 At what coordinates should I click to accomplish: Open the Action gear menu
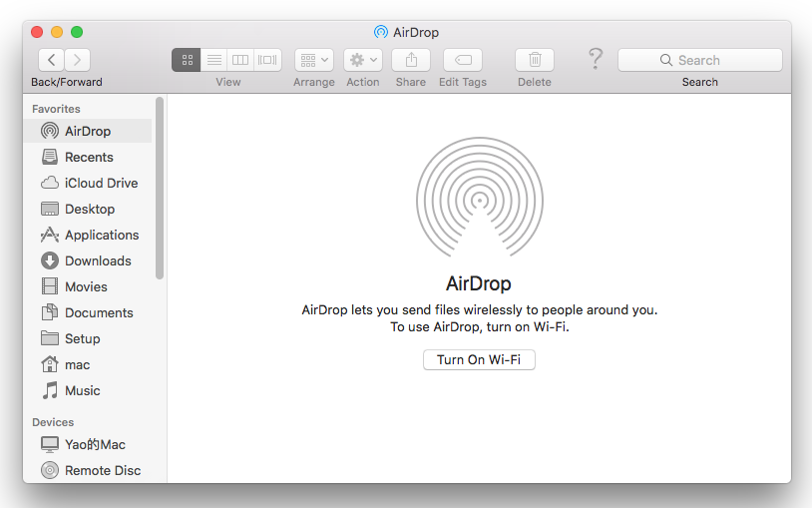363,60
